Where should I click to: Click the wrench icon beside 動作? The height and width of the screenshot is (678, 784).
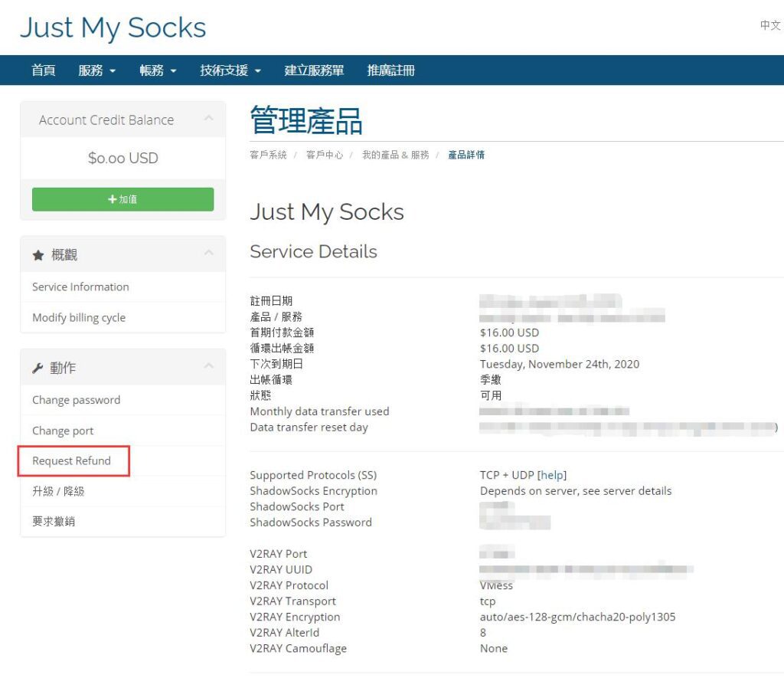click(x=38, y=368)
